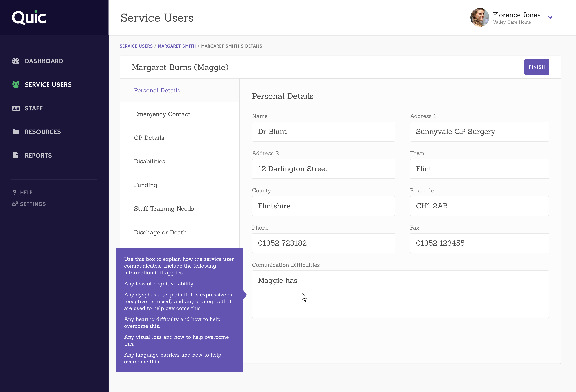Image resolution: width=576 pixels, height=392 pixels.
Task: Switch to the Disabilities tab
Action: [x=180, y=161]
